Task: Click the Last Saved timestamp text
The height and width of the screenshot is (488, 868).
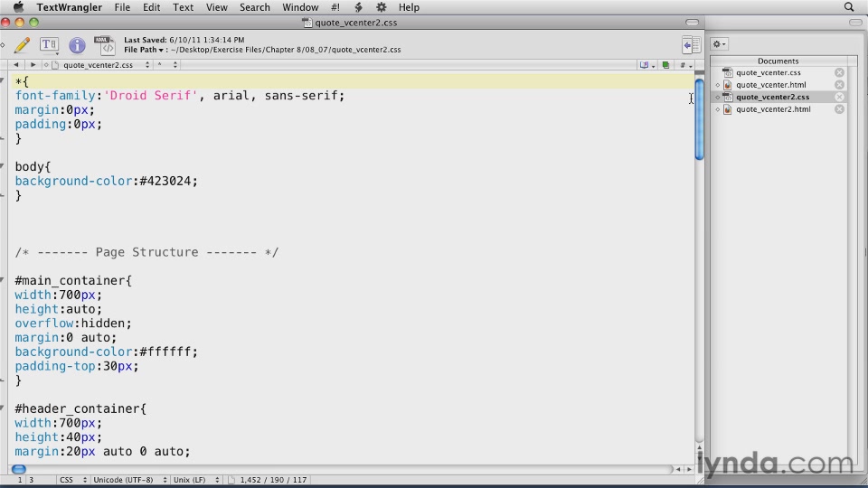Action: click(184, 40)
